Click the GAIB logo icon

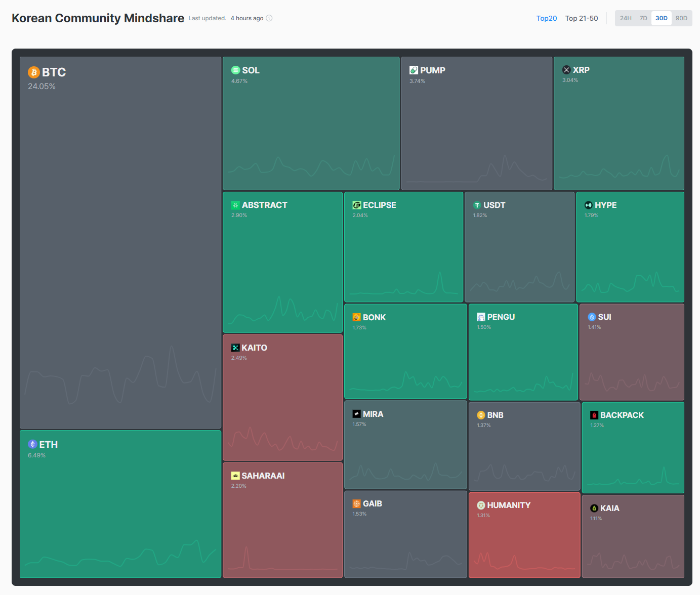pos(357,503)
